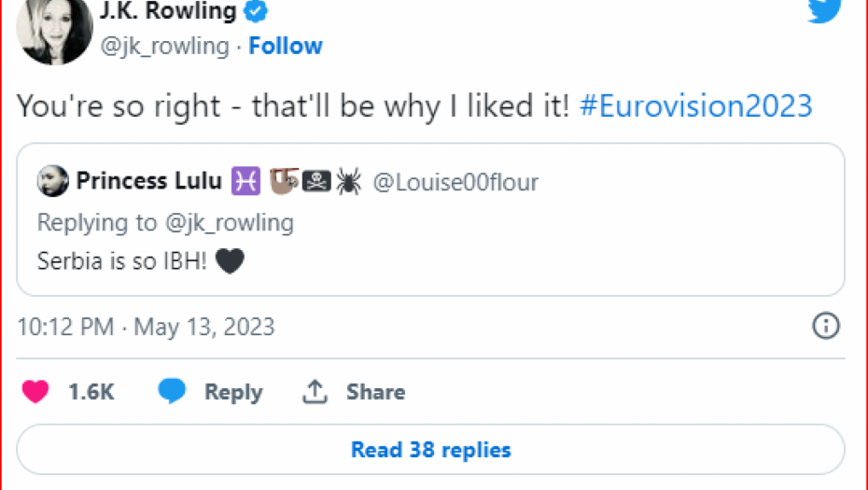
Task: Click the blue verified badge
Action: 258,11
